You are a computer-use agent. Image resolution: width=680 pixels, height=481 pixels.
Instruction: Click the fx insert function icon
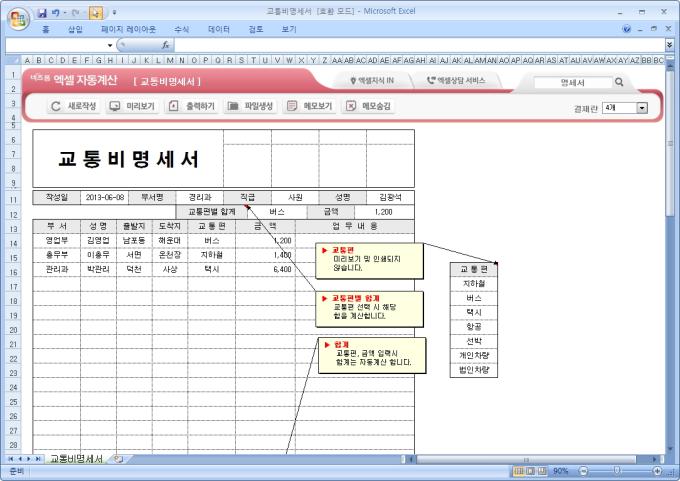tap(165, 45)
